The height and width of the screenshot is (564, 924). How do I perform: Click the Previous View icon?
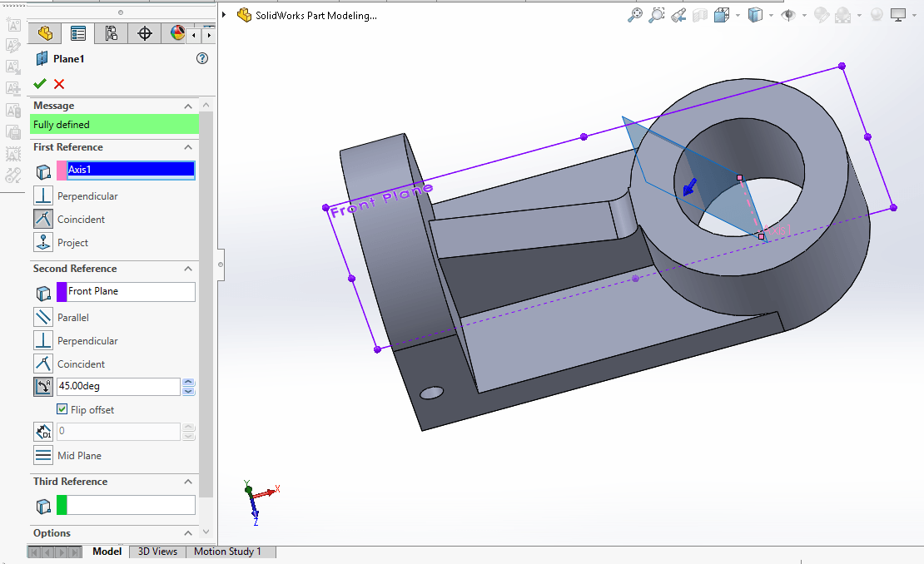pyautogui.click(x=678, y=15)
